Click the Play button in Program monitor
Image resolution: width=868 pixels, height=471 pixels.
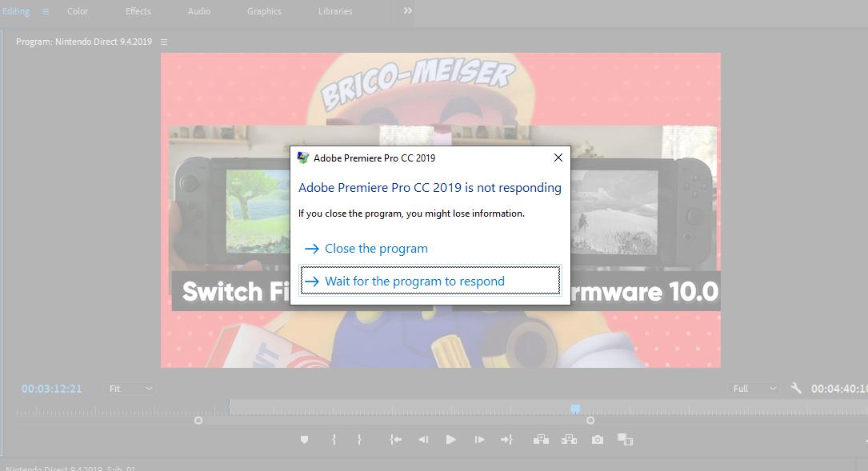pyautogui.click(x=451, y=440)
